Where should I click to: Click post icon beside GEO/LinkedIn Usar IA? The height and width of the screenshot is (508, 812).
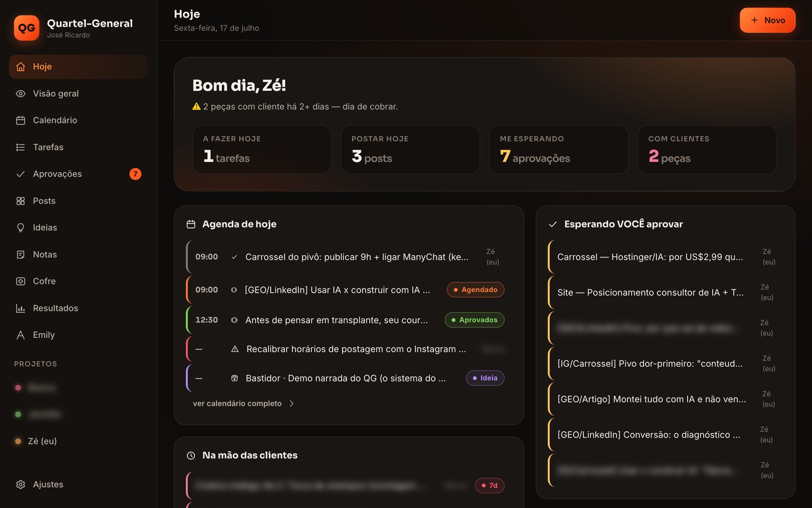(234, 290)
